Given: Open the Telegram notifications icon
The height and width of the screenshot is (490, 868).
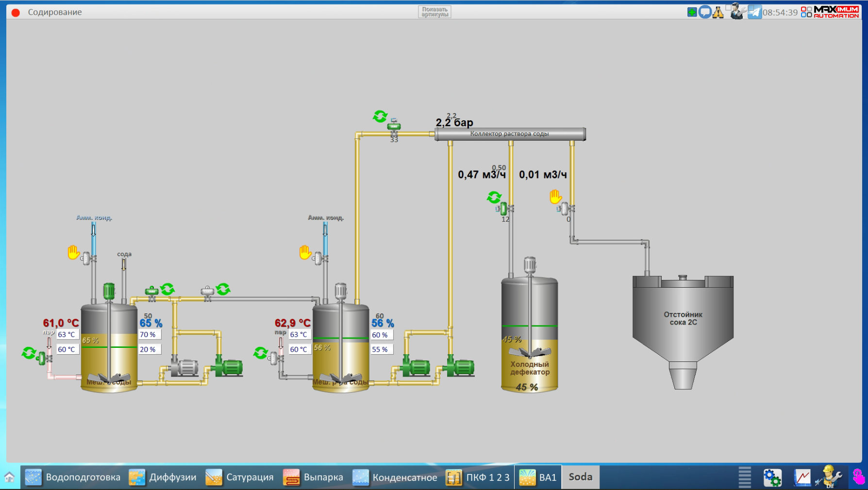Looking at the screenshot, I should point(754,12).
